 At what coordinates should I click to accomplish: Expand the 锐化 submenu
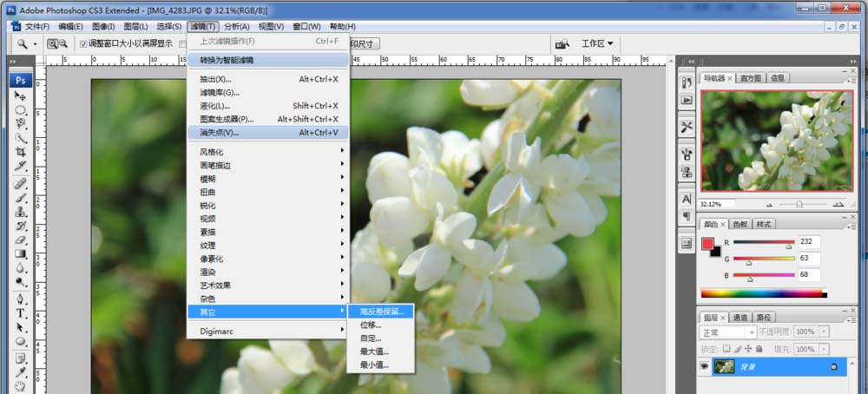pyautogui.click(x=268, y=206)
